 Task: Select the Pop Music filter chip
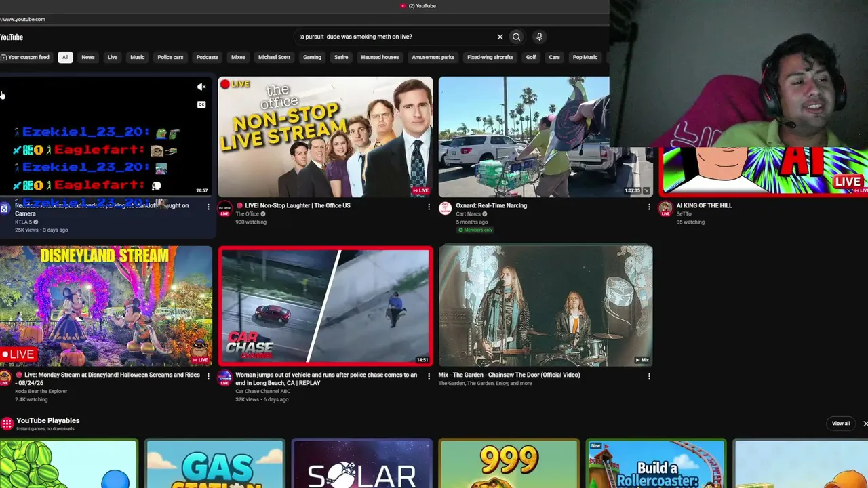[585, 57]
